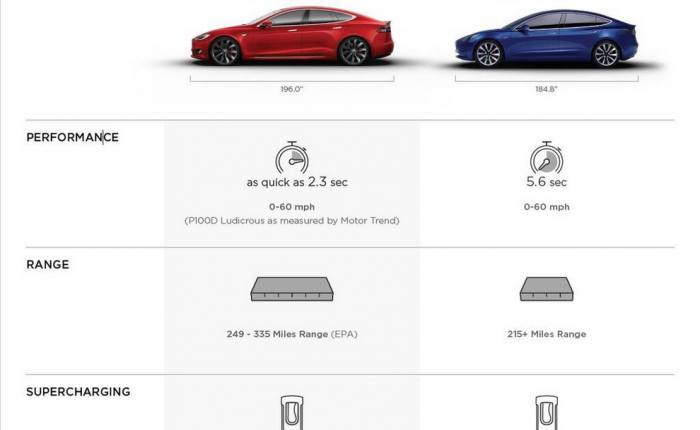Click Model S '0-60 mph' label

(292, 207)
